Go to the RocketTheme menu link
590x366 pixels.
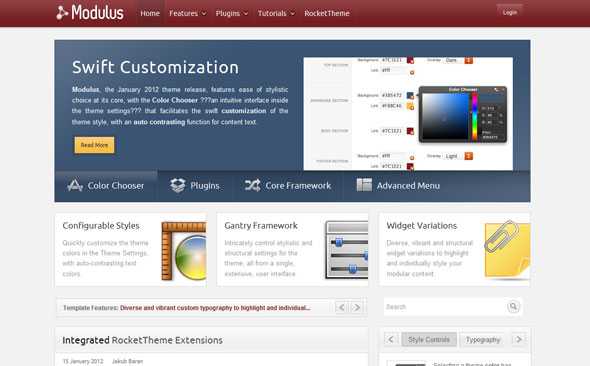point(327,13)
